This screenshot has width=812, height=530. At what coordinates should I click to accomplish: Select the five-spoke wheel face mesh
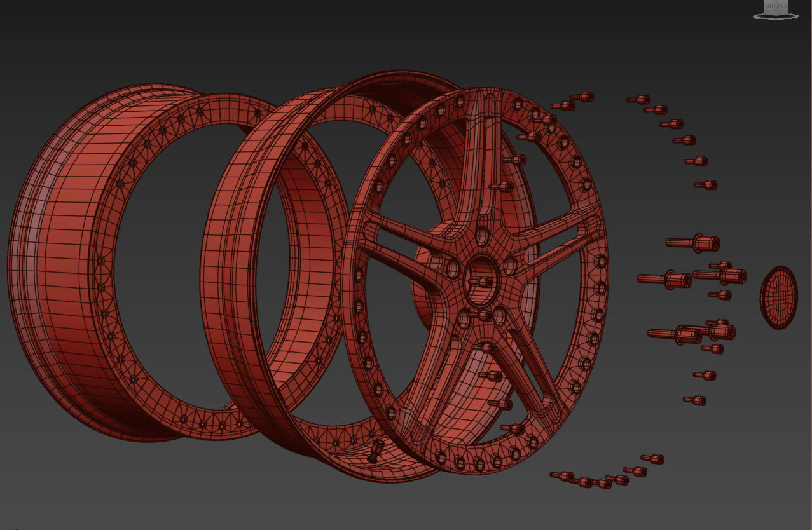pyautogui.click(x=474, y=280)
